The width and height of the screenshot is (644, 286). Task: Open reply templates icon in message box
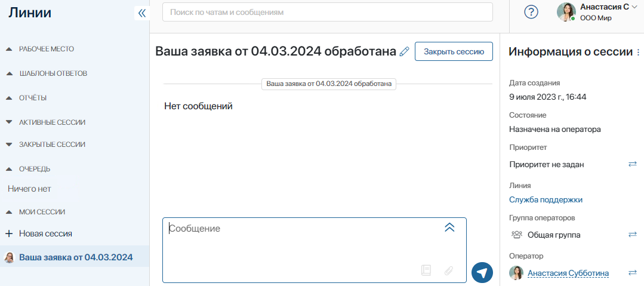pyautogui.click(x=426, y=270)
